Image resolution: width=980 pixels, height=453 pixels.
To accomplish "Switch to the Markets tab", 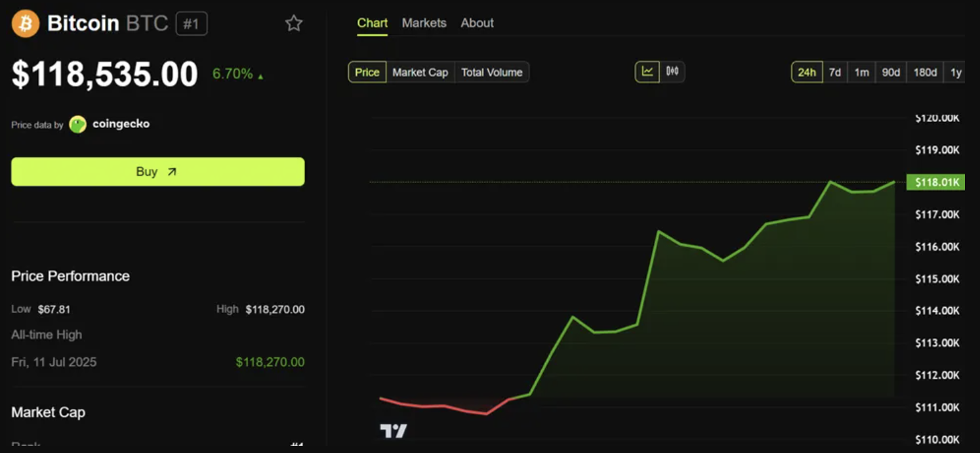I will (x=424, y=22).
